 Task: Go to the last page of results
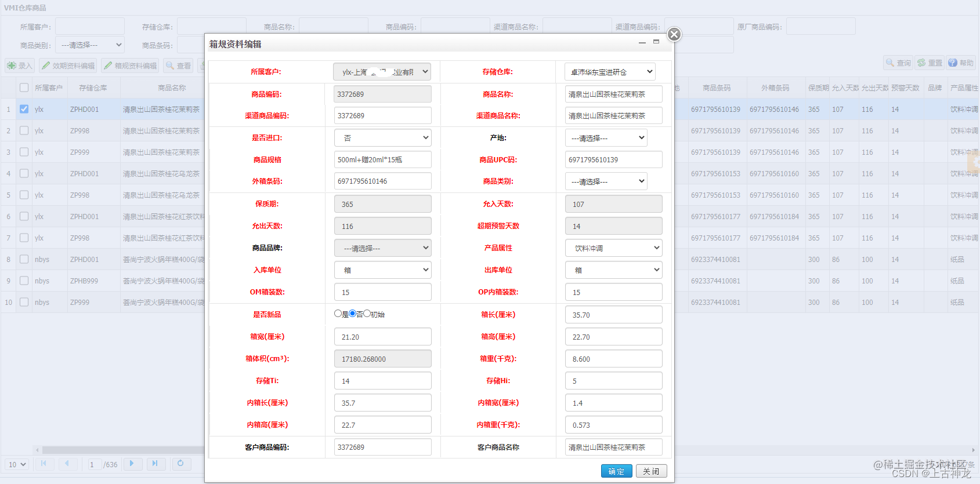(x=155, y=464)
